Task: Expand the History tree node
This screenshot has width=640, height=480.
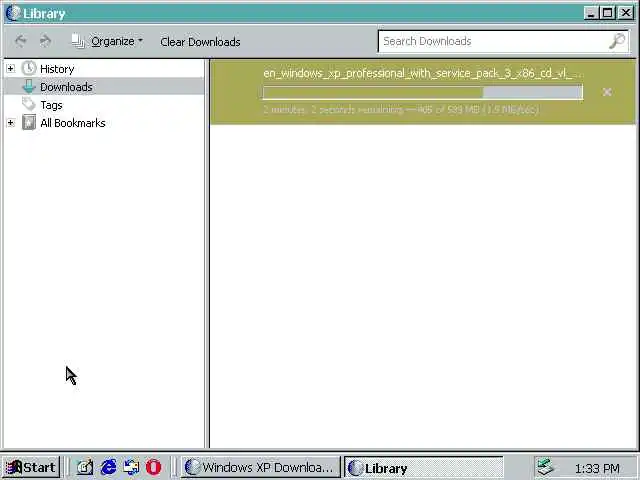Action: coord(11,69)
